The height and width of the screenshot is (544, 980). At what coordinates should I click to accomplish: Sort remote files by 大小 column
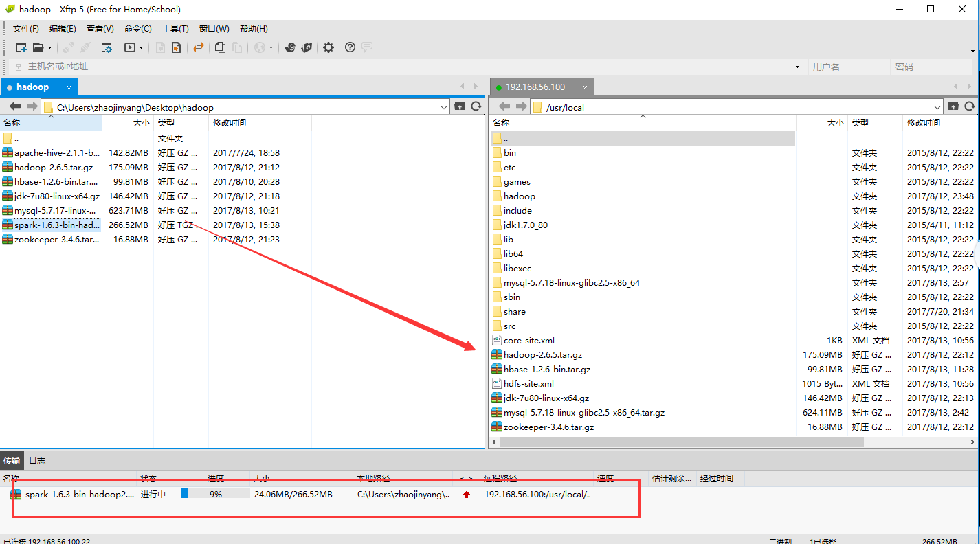(x=821, y=123)
